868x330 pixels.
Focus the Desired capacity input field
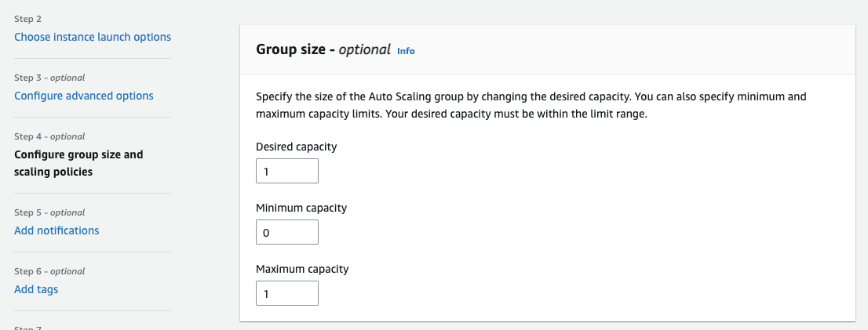[x=286, y=171]
